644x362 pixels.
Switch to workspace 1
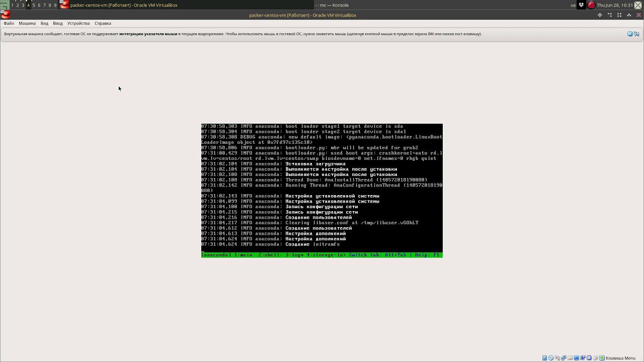pos(12,5)
